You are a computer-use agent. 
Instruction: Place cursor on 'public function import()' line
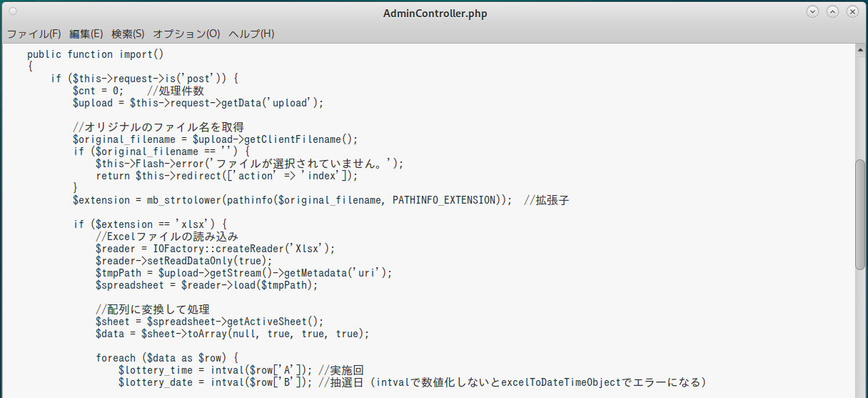[x=96, y=54]
